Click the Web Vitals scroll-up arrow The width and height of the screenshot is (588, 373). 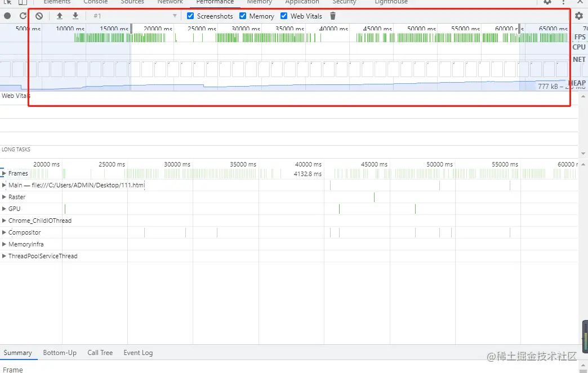583,96
